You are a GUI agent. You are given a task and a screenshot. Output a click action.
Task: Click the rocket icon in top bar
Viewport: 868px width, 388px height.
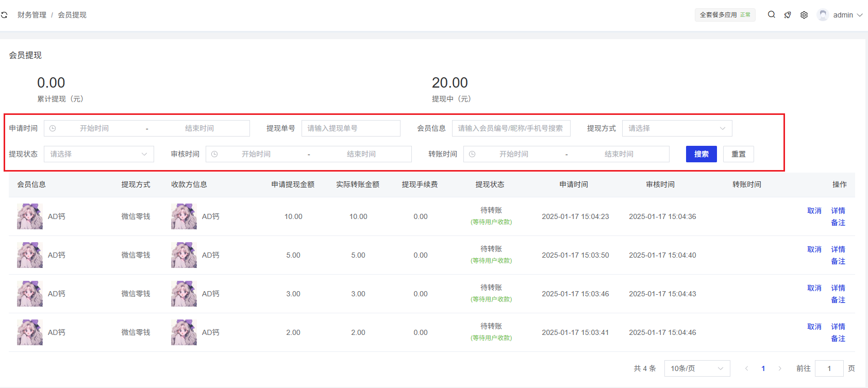(788, 15)
